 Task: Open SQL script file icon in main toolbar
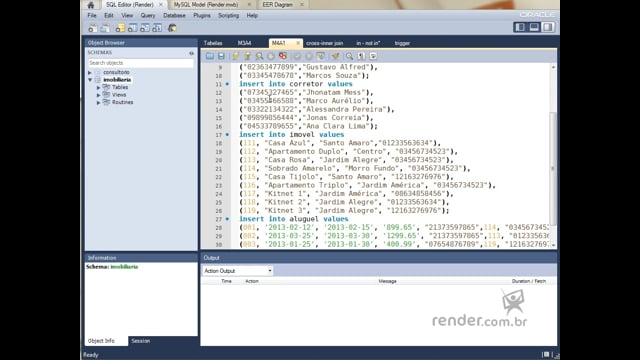click(x=105, y=28)
